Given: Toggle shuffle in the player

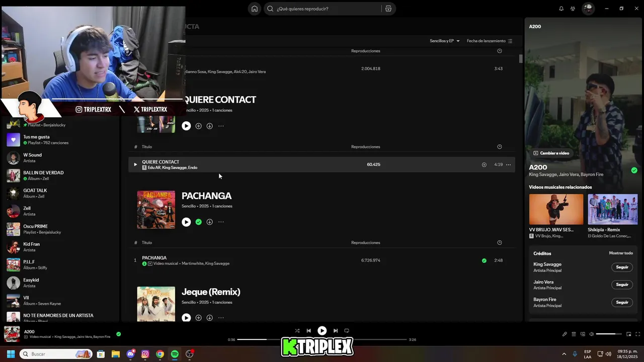Looking at the screenshot, I should pos(297,331).
